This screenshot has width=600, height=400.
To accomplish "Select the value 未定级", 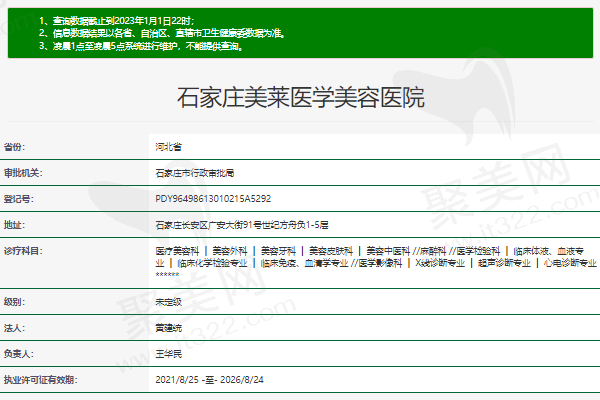I will tap(168, 302).
